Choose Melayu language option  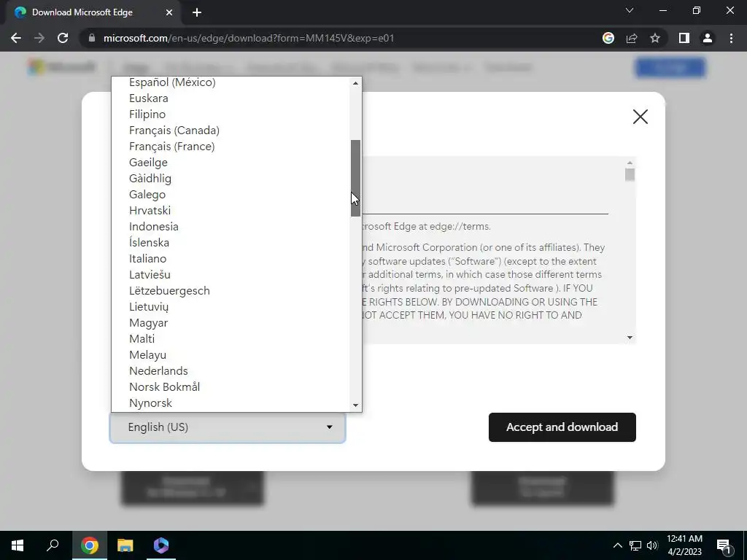tap(231, 355)
